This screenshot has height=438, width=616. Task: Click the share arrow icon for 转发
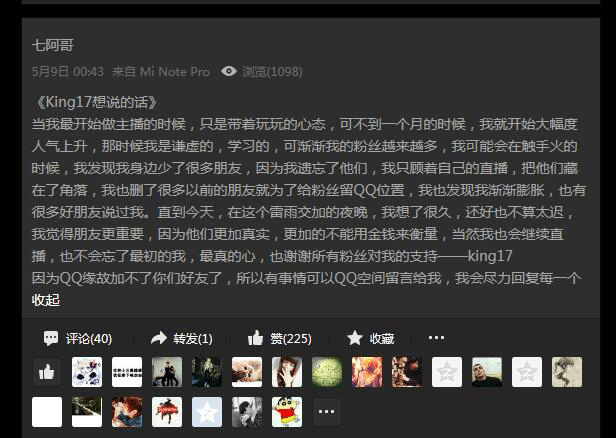(x=159, y=338)
